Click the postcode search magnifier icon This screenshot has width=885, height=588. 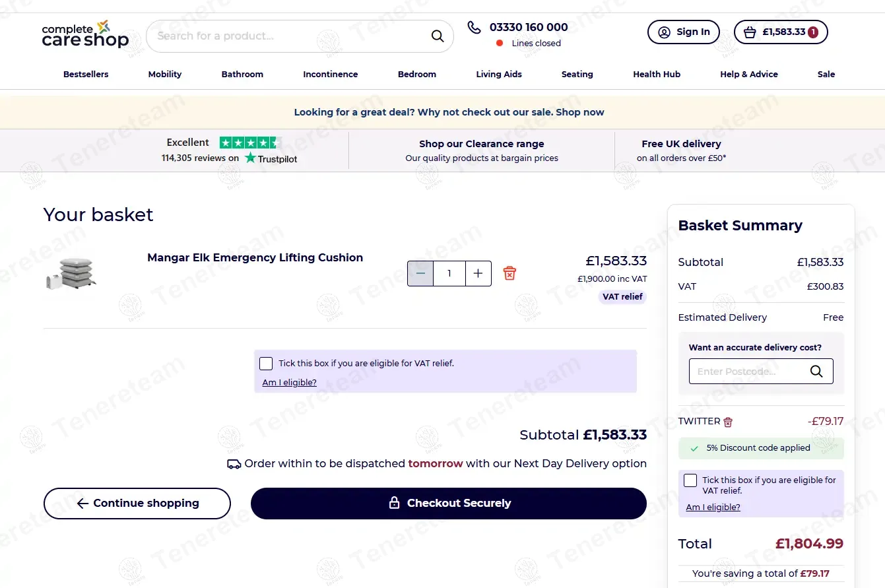click(x=816, y=371)
